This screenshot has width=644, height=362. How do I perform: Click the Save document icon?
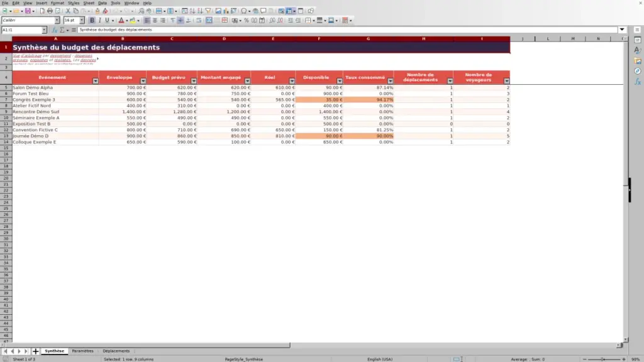[28, 11]
